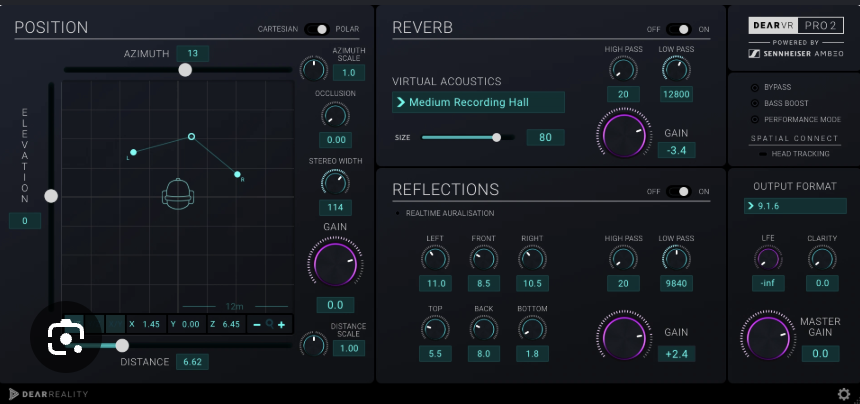
Task: Select the center source circle in the grid
Action: [x=191, y=136]
